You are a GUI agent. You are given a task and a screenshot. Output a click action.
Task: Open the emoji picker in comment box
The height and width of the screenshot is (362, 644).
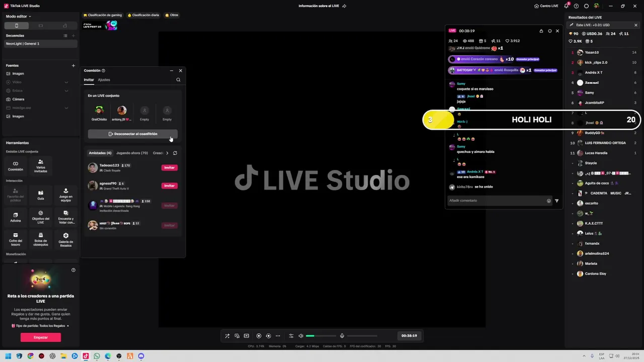[549, 201]
